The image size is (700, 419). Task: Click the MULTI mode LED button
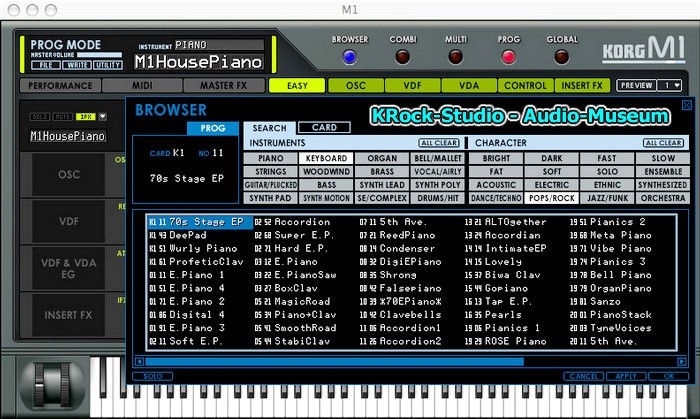(455, 57)
